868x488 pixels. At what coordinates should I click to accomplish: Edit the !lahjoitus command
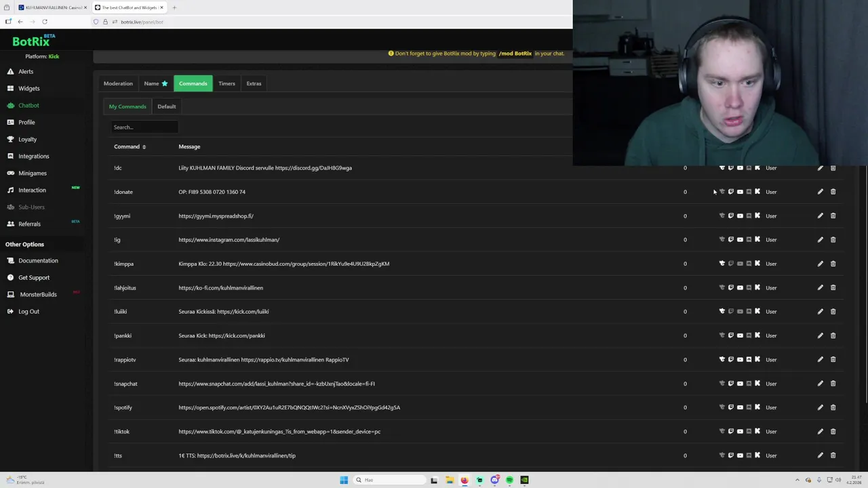(x=820, y=287)
